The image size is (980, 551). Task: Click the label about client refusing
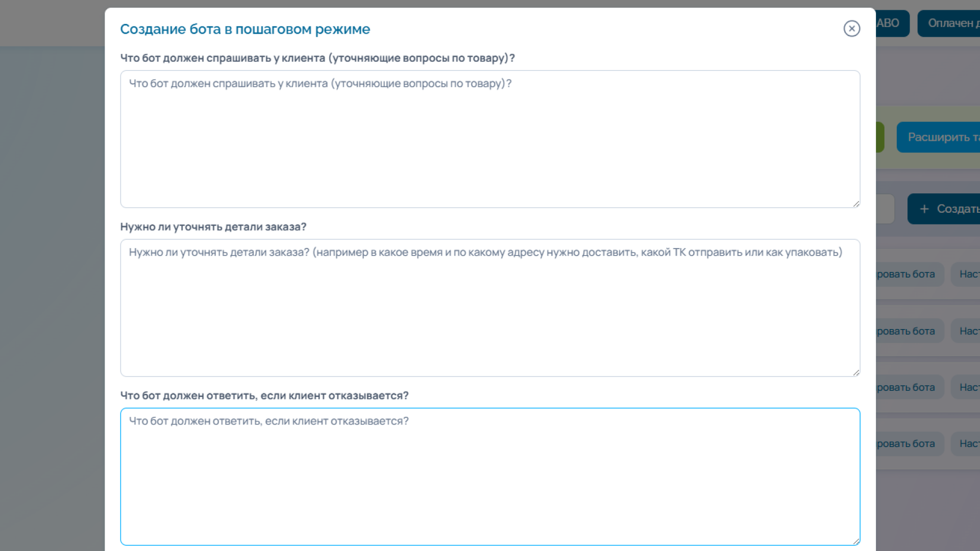[x=264, y=395]
